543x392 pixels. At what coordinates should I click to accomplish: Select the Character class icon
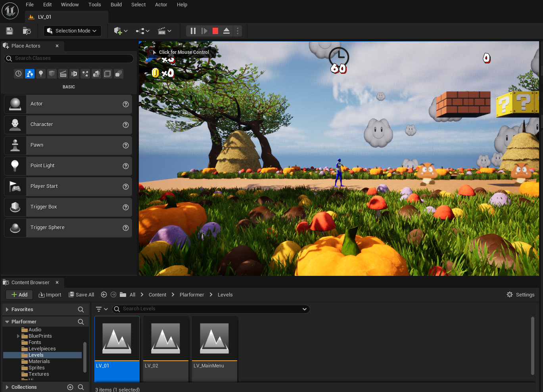tap(15, 125)
